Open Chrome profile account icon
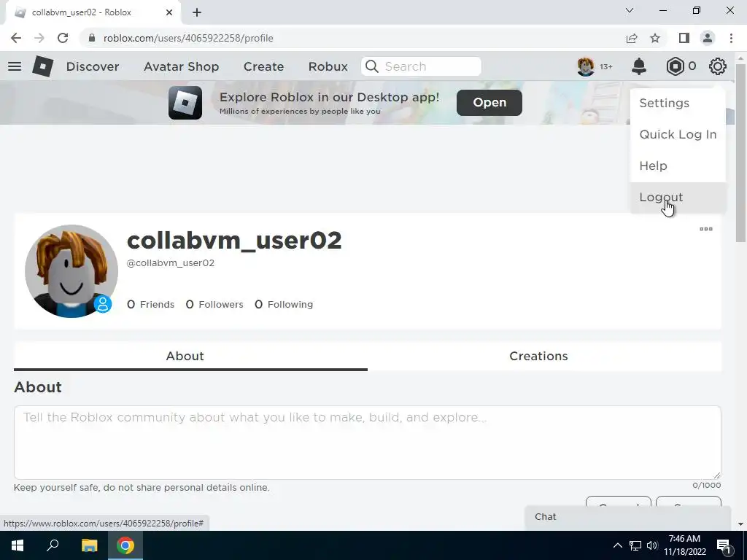This screenshot has width=747, height=560. point(708,38)
